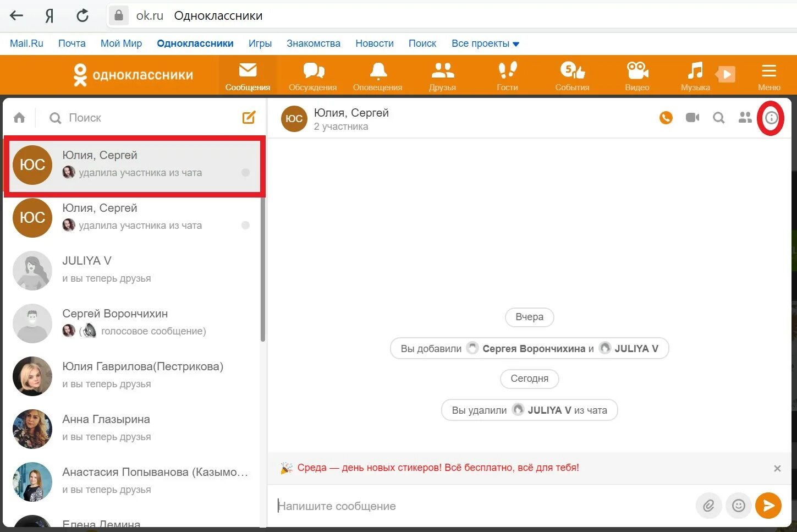
Task: Open chat info with the i icon
Action: 772,118
